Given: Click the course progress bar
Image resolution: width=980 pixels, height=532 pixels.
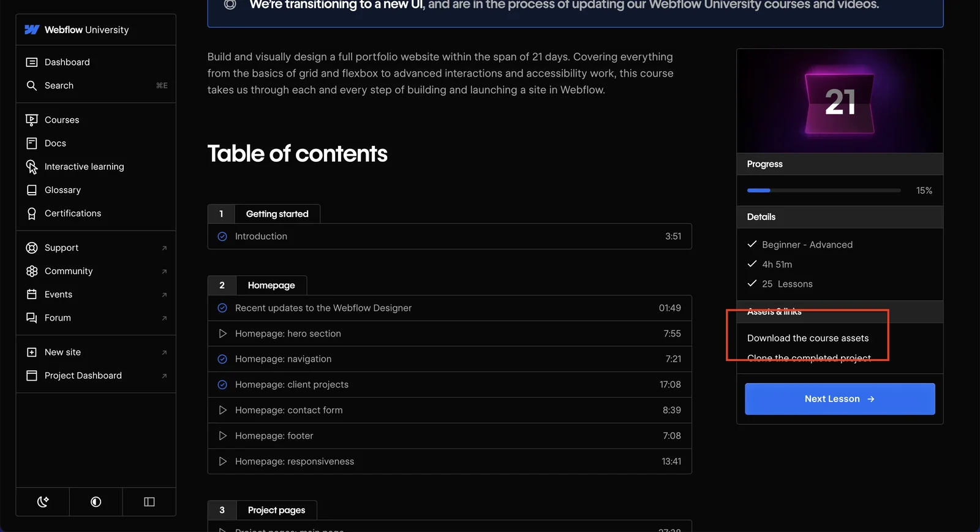Looking at the screenshot, I should 824,191.
